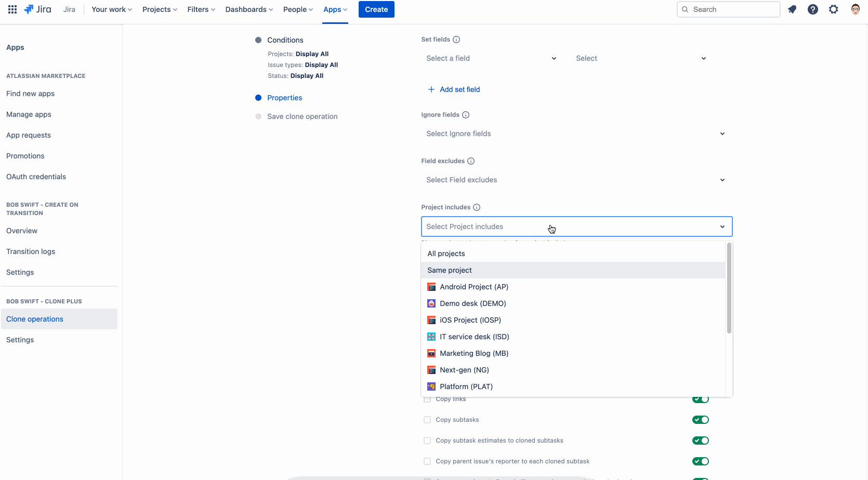Click the Set fields info icon
Viewport: 868px width, 480px height.
456,39
